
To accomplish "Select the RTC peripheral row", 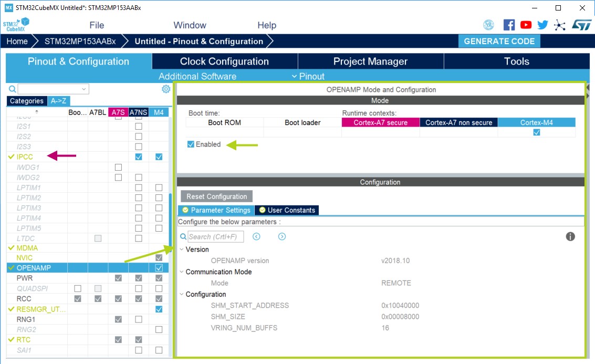I will [x=88, y=340].
